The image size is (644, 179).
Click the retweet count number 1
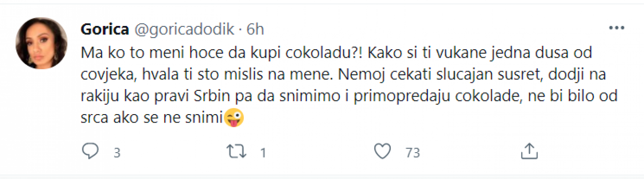[263, 153]
